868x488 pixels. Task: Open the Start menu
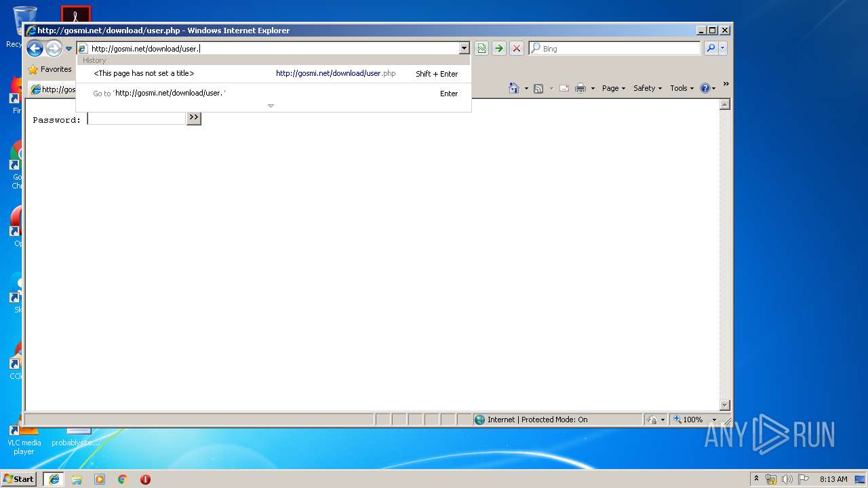pyautogui.click(x=18, y=479)
